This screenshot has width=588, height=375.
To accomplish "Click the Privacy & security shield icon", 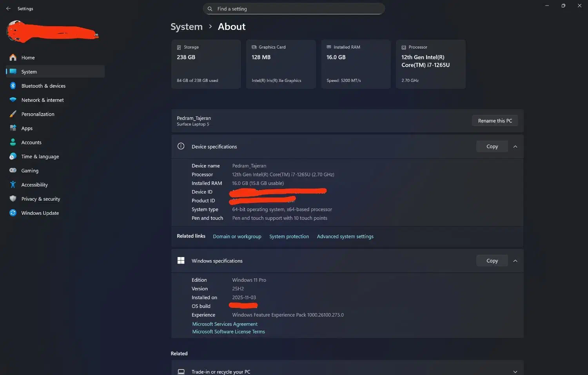I will [x=13, y=199].
